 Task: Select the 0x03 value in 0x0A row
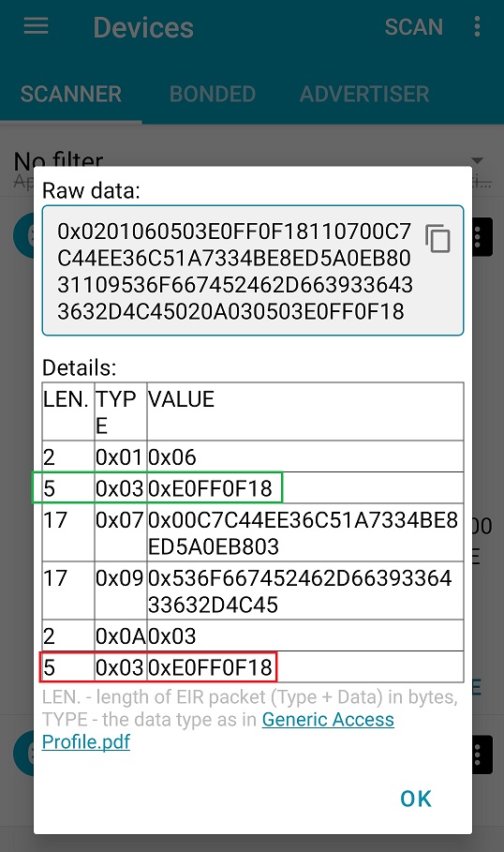[x=304, y=635]
